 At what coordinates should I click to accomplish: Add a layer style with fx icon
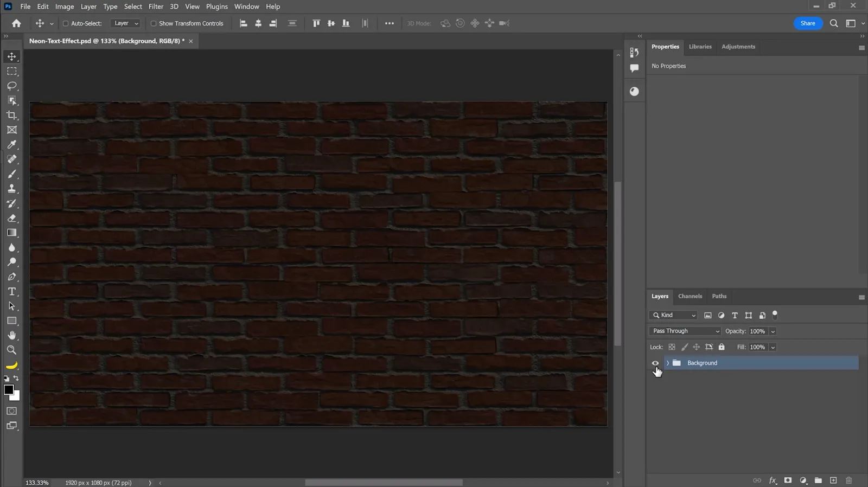(773, 480)
